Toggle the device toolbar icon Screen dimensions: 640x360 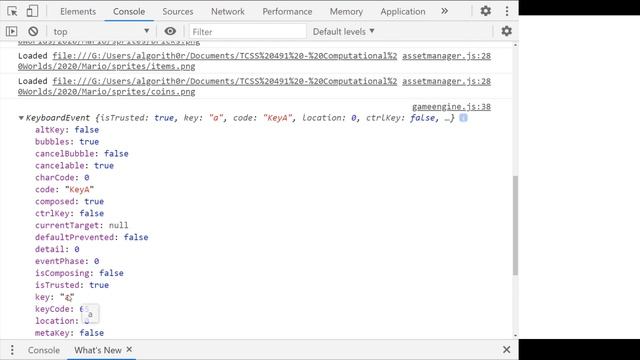[32, 11]
